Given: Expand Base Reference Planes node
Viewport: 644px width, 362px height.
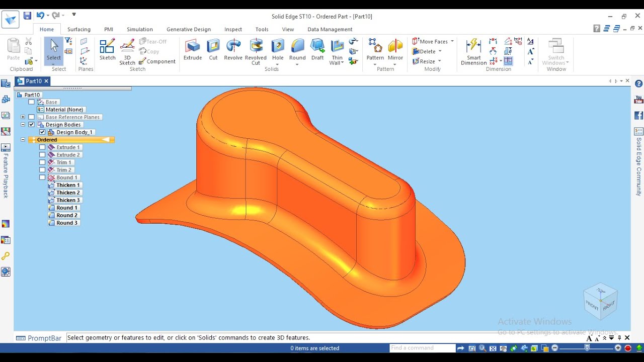Looking at the screenshot, I should [x=23, y=117].
